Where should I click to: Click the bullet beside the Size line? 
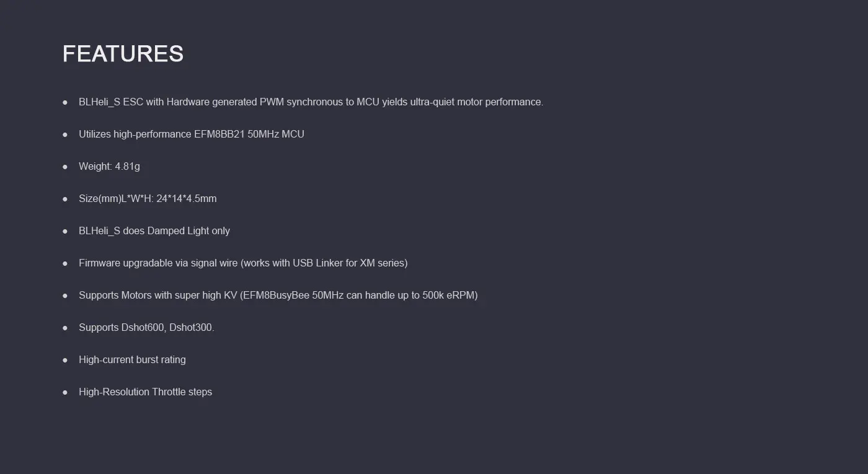click(x=65, y=199)
